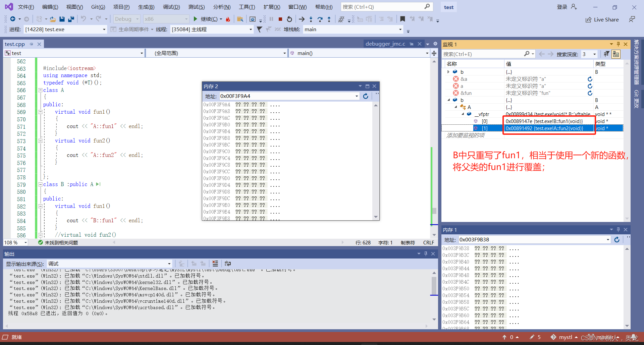Viewport: 644px width, 345px height.
Task: Click the Find in Files folder icon
Action: pos(240,19)
